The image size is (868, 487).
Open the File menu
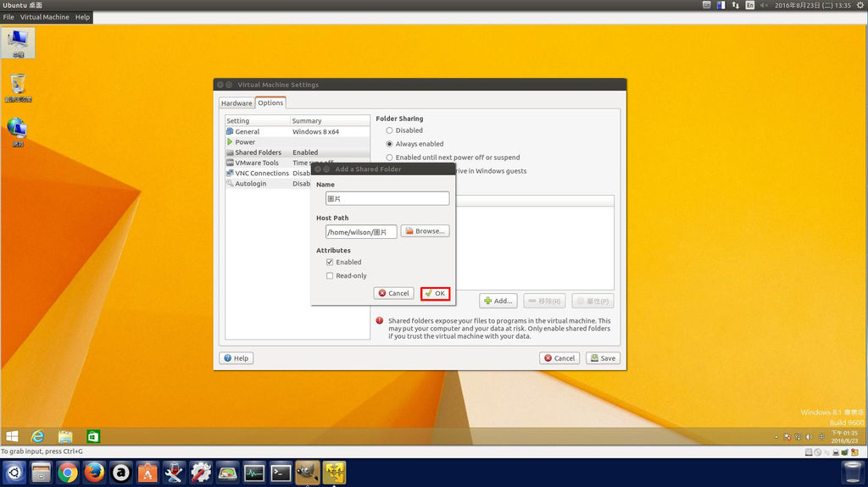[x=8, y=17]
